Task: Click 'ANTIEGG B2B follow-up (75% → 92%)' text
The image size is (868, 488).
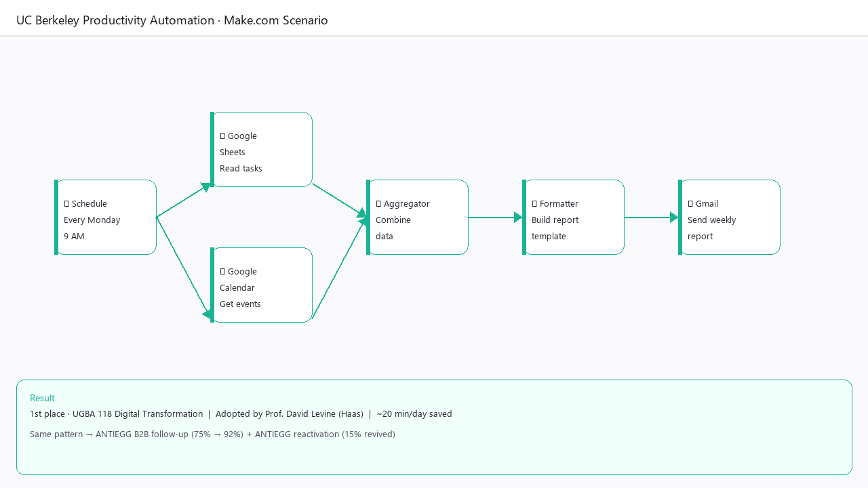Action: (x=170, y=434)
